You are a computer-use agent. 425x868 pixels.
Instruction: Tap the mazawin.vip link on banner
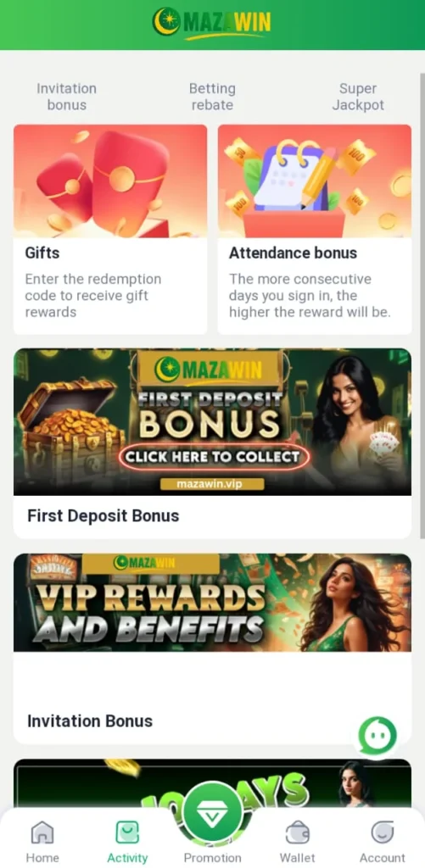click(212, 484)
